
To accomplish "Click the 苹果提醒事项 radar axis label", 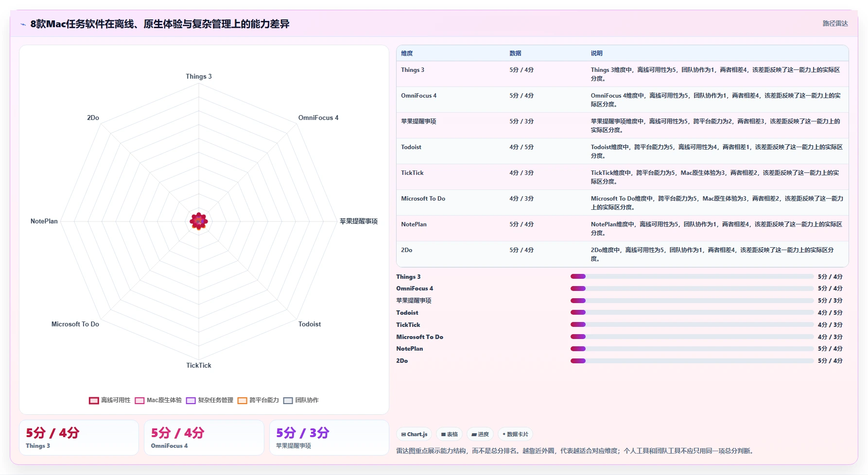I will 359,221.
